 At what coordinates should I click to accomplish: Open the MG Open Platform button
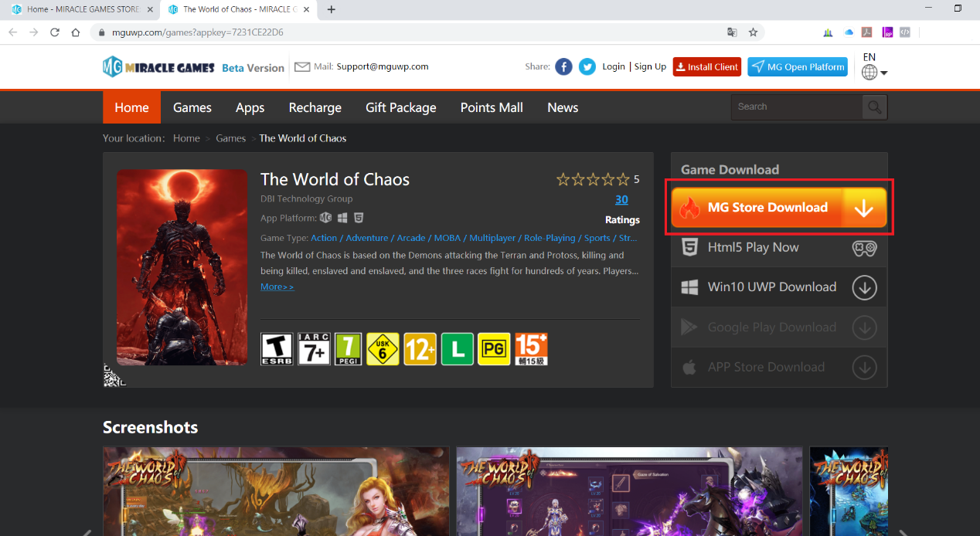tap(798, 67)
